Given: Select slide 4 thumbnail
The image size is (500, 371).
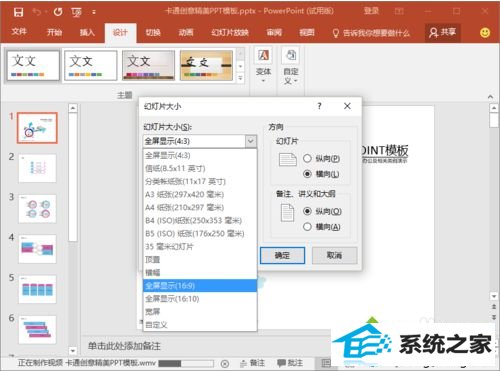Looking at the screenshot, I should click(37, 249).
